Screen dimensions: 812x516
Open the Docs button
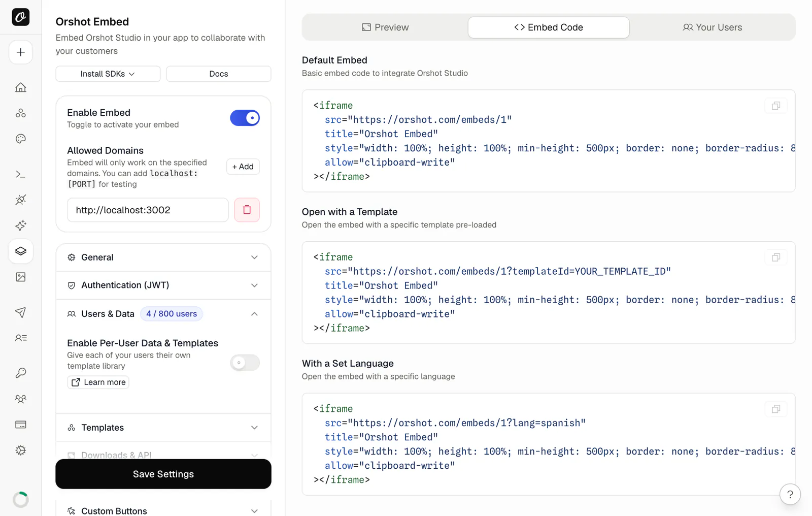point(219,74)
